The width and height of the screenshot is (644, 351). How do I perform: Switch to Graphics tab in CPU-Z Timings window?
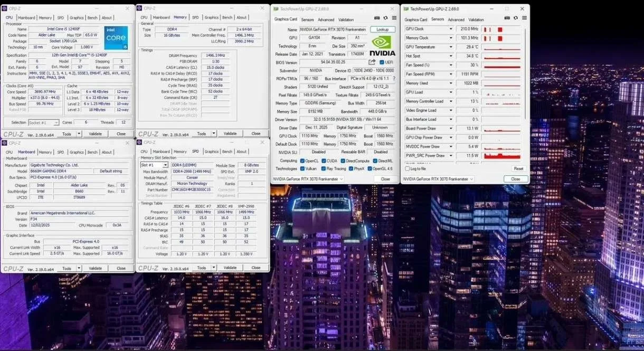pos(212,17)
